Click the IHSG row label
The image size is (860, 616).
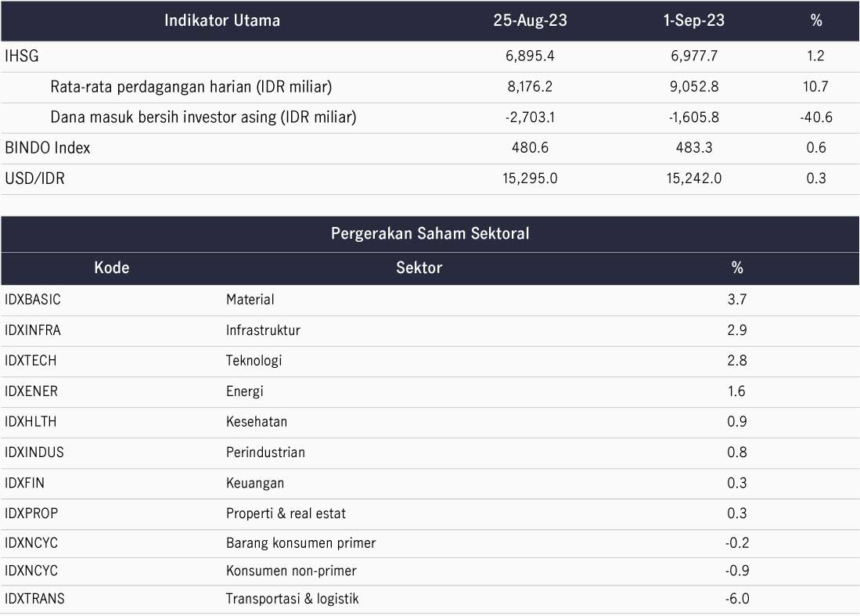pyautogui.click(x=22, y=56)
